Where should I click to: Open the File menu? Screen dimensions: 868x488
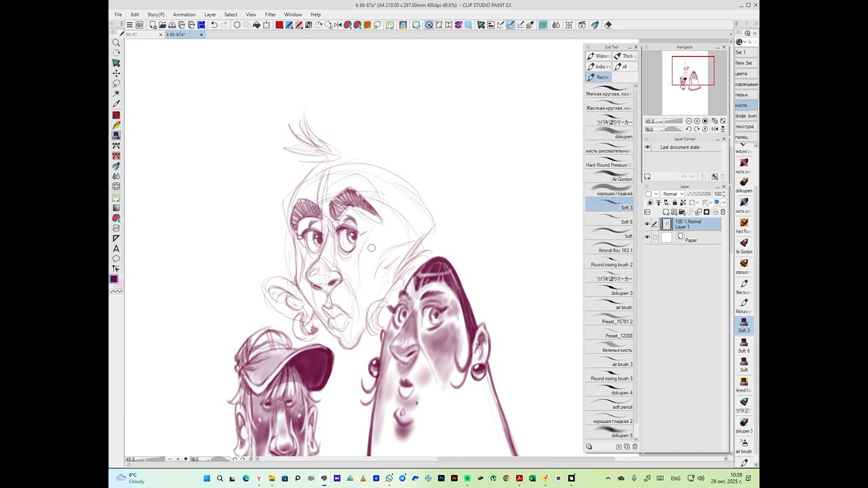118,14
